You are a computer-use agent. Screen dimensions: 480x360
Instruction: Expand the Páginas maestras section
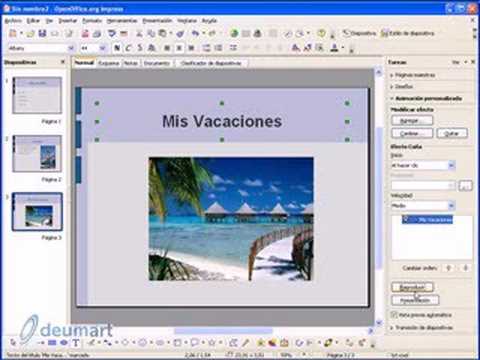click(x=413, y=75)
